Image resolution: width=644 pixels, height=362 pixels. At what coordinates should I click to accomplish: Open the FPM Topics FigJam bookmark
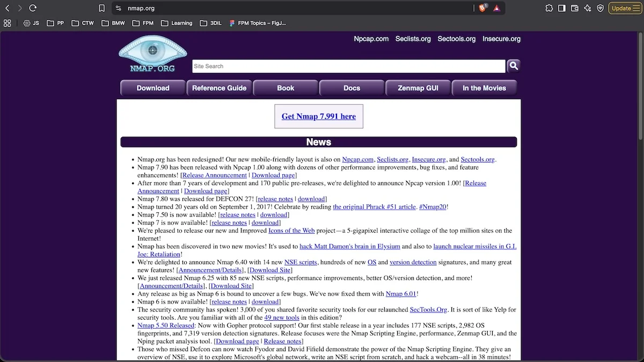[258, 23]
